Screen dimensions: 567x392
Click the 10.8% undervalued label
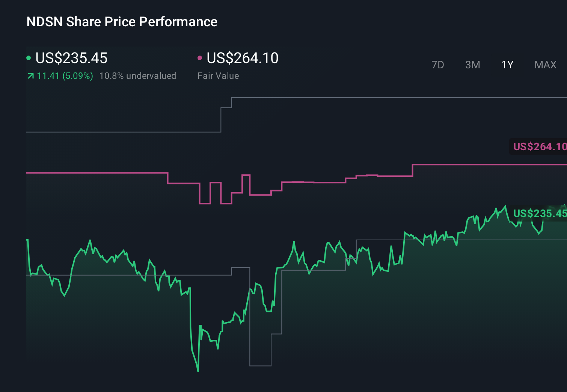click(138, 76)
